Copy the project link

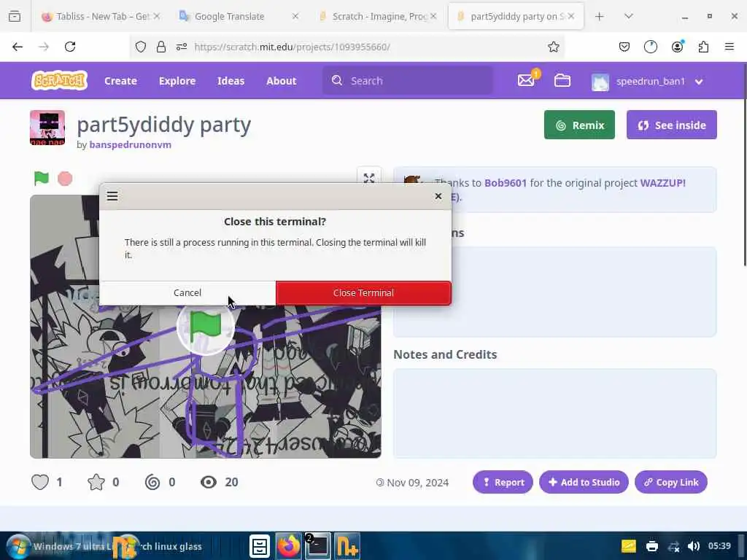pos(671,482)
